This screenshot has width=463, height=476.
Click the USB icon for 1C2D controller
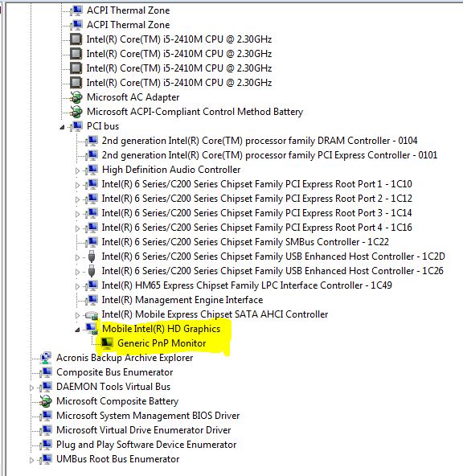(92, 256)
